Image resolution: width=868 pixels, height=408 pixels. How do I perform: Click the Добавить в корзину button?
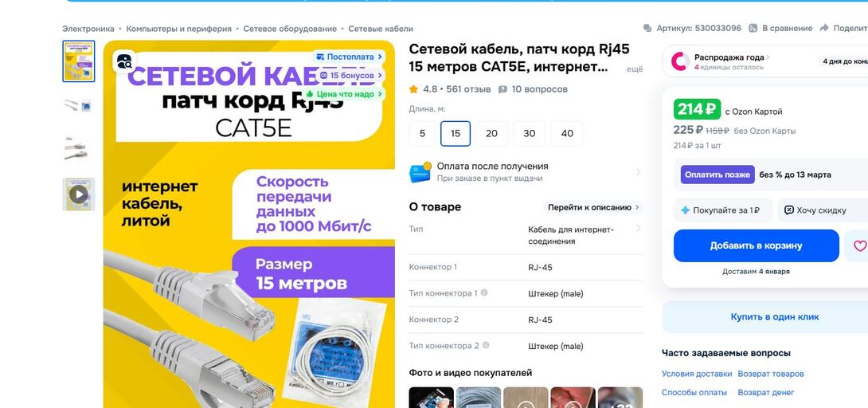coord(757,245)
